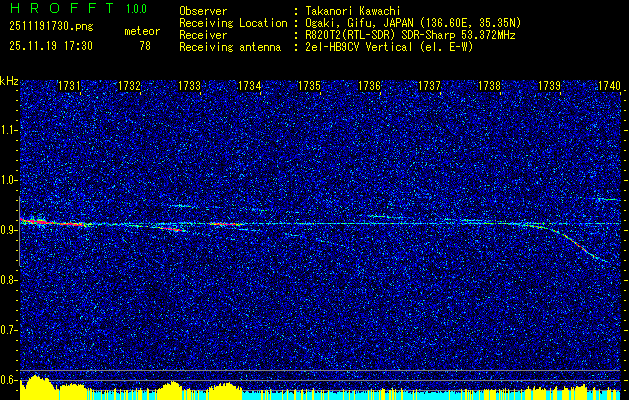Image resolution: width=629 pixels, height=400 pixels.
Task: Click the 1.1 kHz axis label
Action: tap(8, 130)
